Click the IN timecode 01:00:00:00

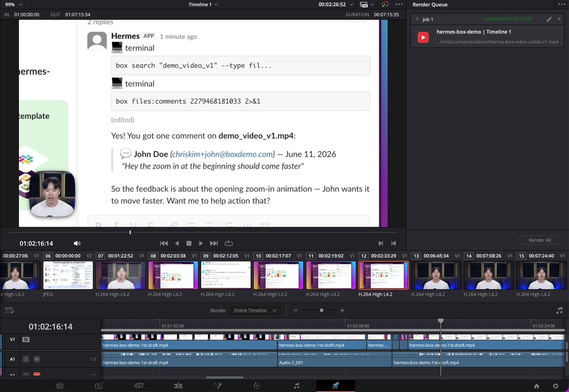(x=27, y=15)
